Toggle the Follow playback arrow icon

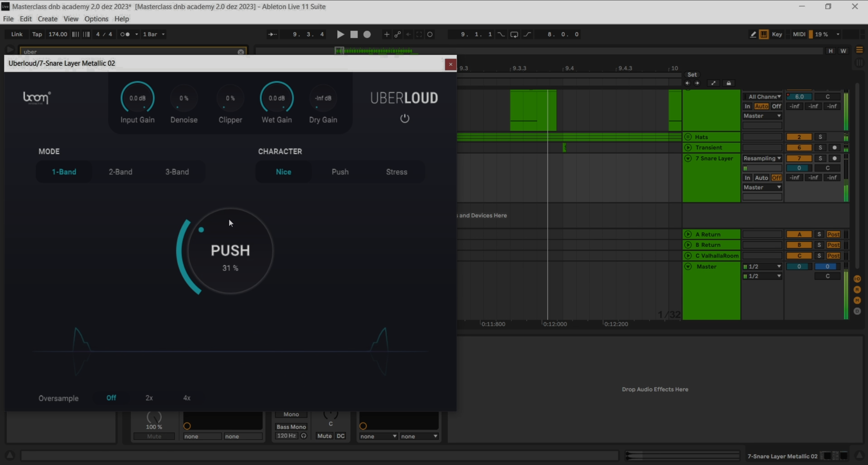click(272, 34)
